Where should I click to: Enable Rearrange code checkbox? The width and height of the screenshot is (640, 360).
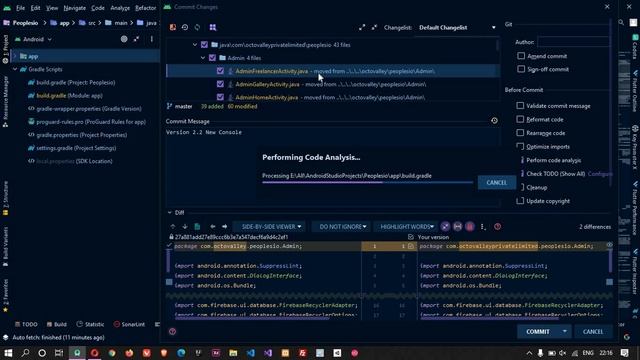pyautogui.click(x=520, y=133)
